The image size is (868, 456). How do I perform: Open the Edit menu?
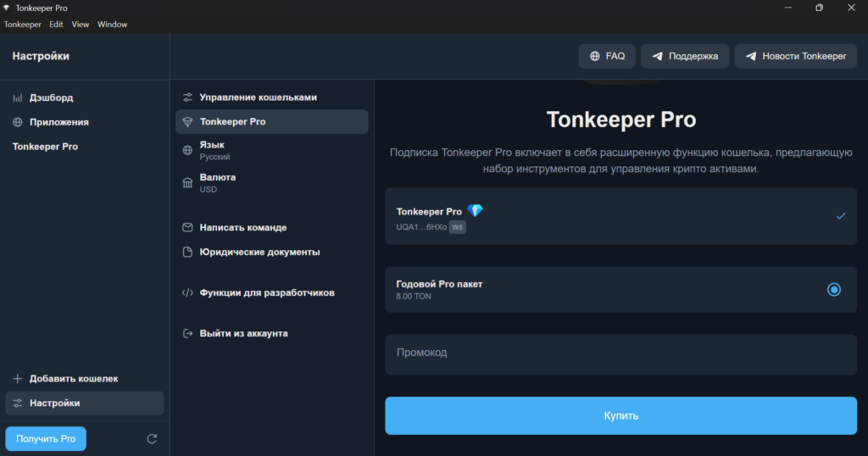[x=56, y=25]
